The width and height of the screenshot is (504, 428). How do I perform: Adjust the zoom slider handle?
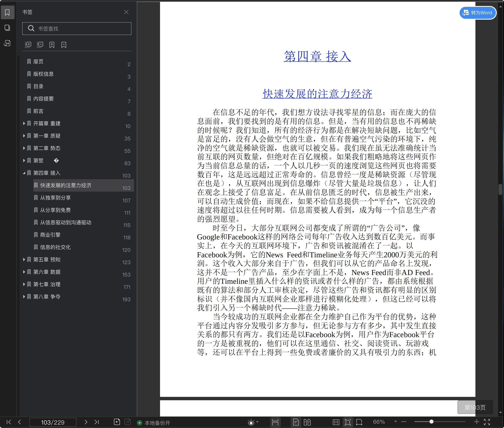pos(431,422)
